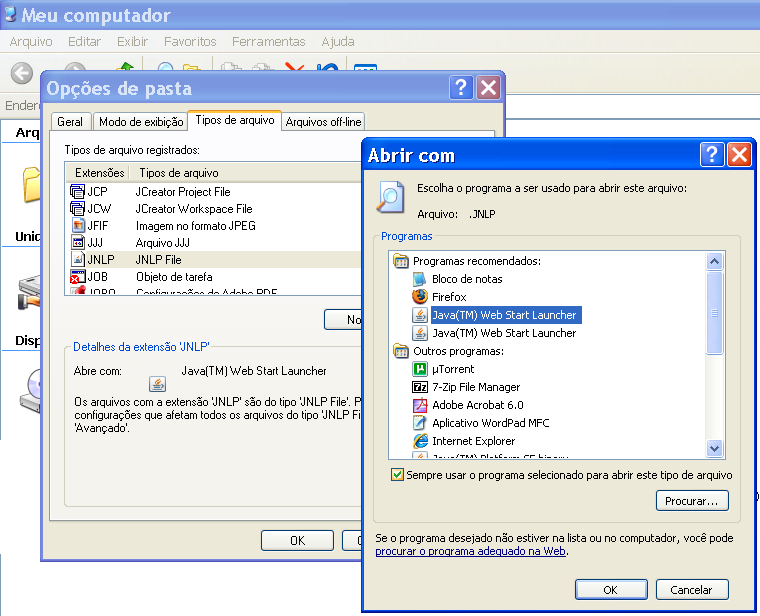Select the Imagem no formato JPEG row
Screen dimensions: 760x616
coord(214,226)
